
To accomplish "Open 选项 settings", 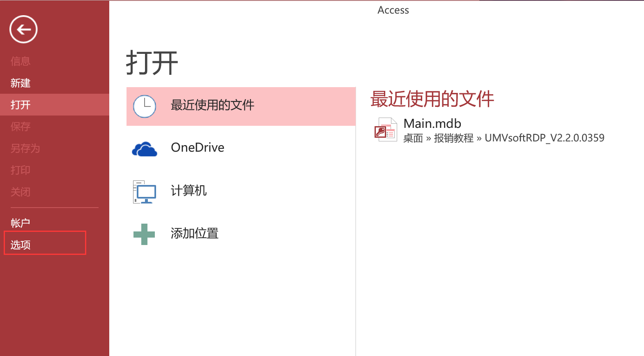I will (55, 245).
